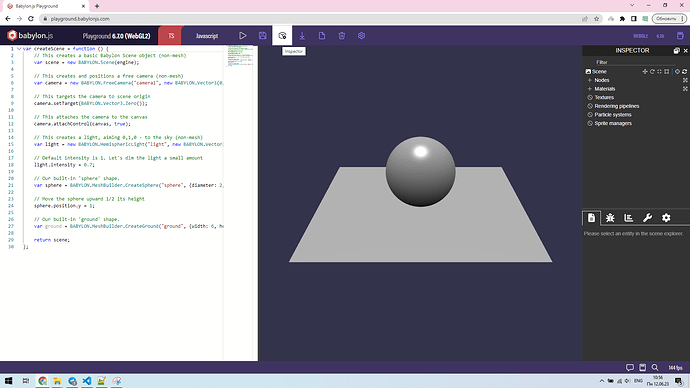Viewport: 690px width, 388px height.
Task: Clear the code with the trash icon
Action: pyautogui.click(x=342, y=36)
